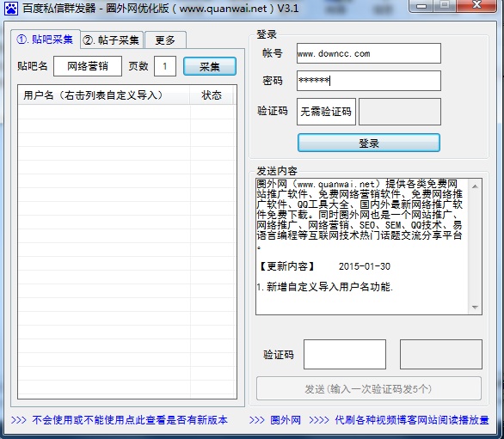This screenshot has height=439, width=504.
Task: Click the 密码 input field
Action: pyautogui.click(x=369, y=81)
